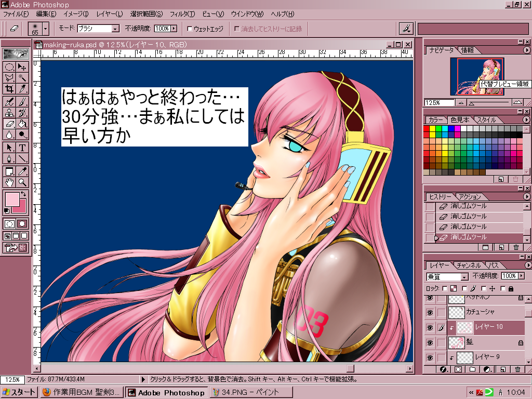Viewport: 532px width, 399px height.
Task: Add layer mask in Layers panel
Action: (x=458, y=369)
